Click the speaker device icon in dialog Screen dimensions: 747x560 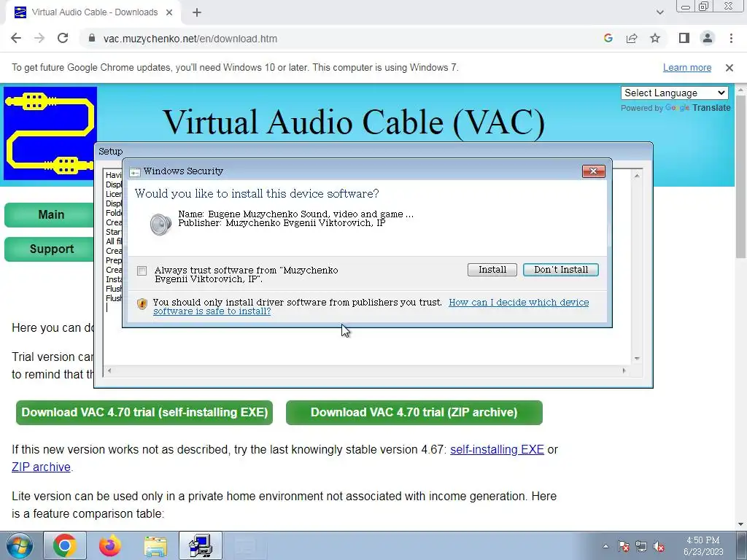pos(160,225)
